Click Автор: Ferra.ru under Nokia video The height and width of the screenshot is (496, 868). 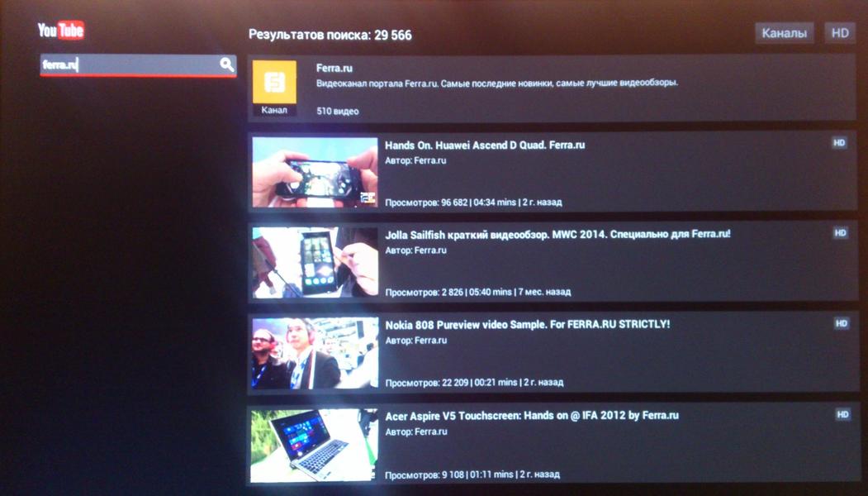(415, 341)
